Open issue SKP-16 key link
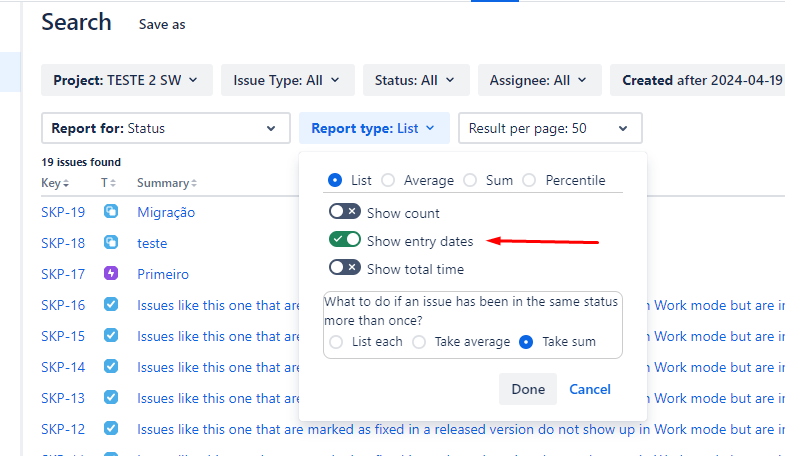The image size is (785, 456). [x=63, y=305]
